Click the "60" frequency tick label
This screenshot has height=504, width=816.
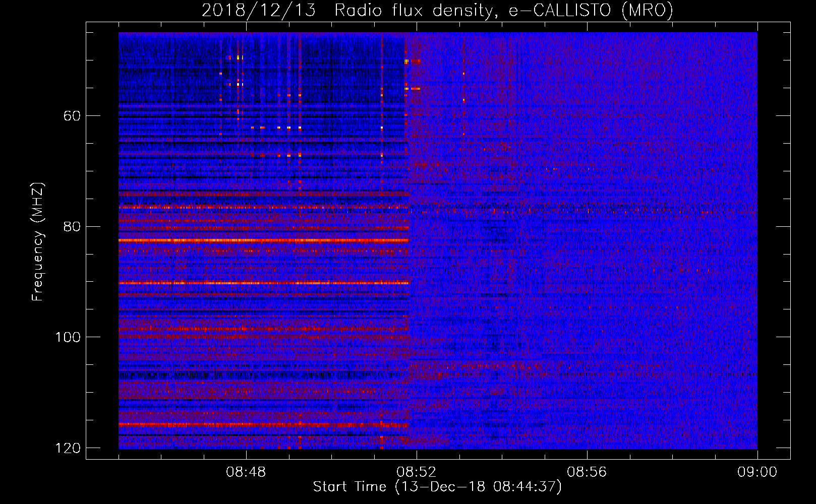(x=72, y=116)
